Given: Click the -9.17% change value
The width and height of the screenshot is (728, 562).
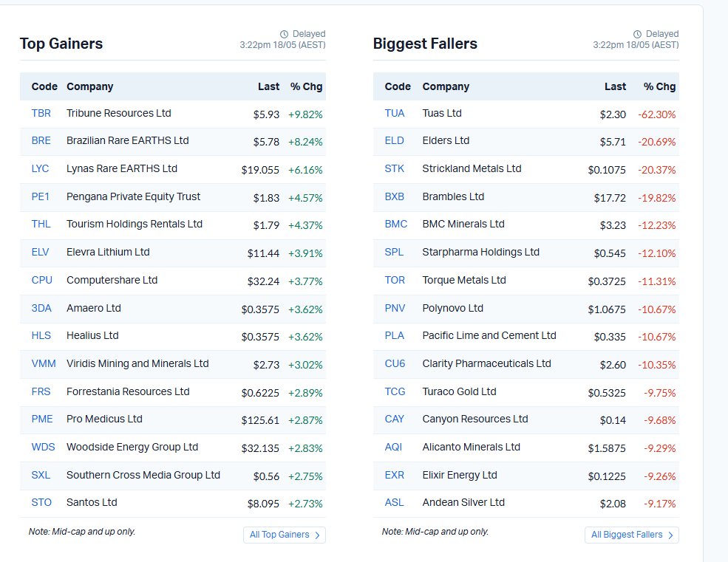Looking at the screenshot, I should tap(659, 504).
